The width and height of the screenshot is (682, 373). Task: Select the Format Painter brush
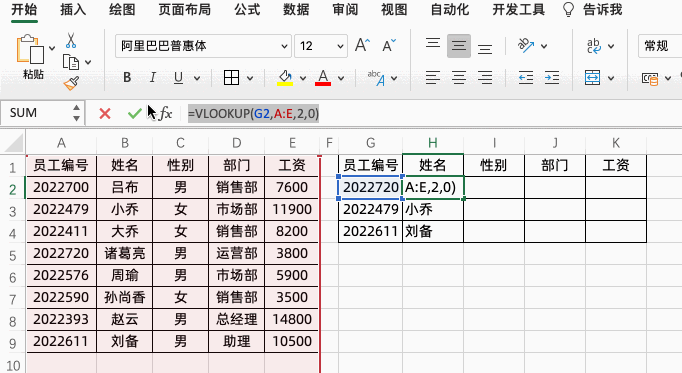point(71,83)
